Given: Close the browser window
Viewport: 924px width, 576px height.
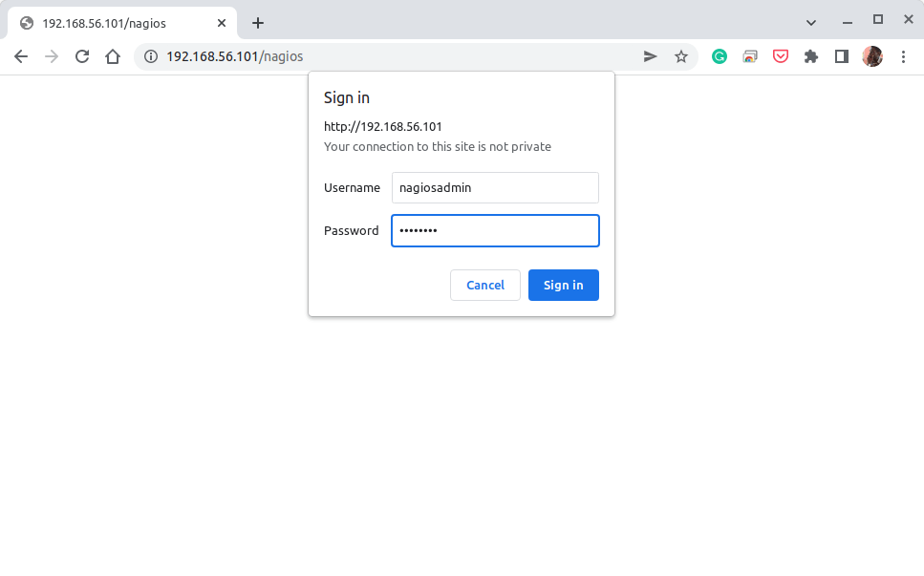Looking at the screenshot, I should coord(908,19).
